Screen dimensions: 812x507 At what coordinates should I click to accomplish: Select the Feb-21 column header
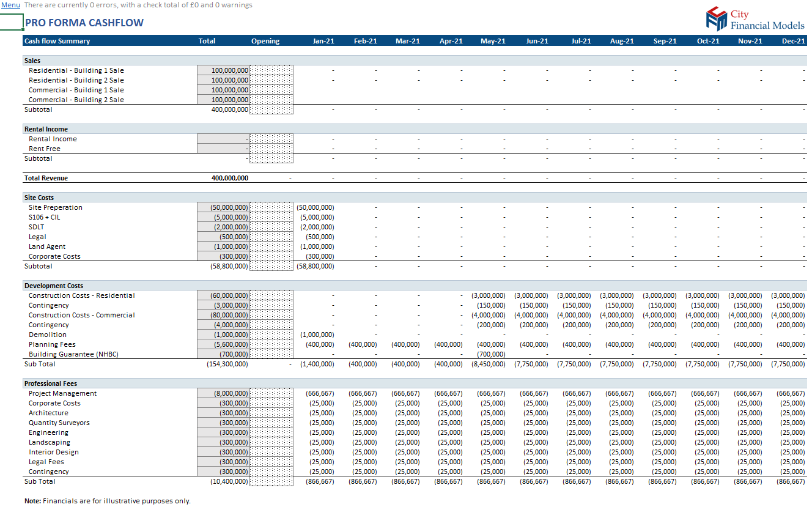(366, 41)
